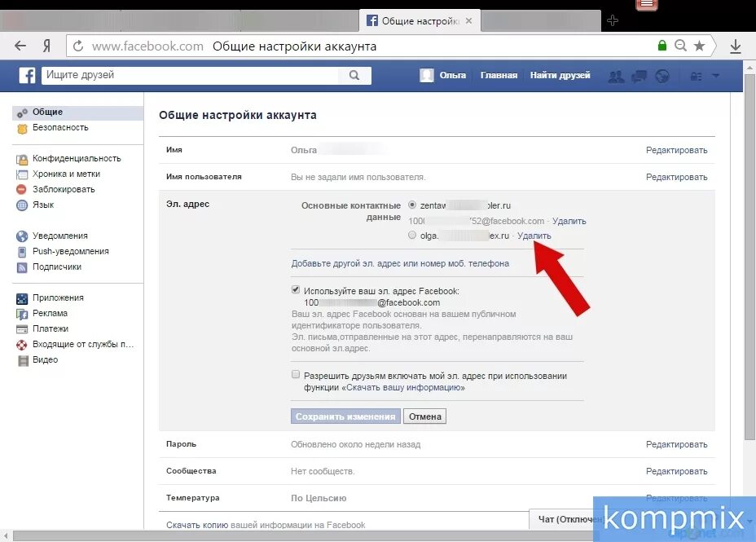Click the address bar zoom magnifier icon
The width and height of the screenshot is (756, 542).
pos(680,46)
